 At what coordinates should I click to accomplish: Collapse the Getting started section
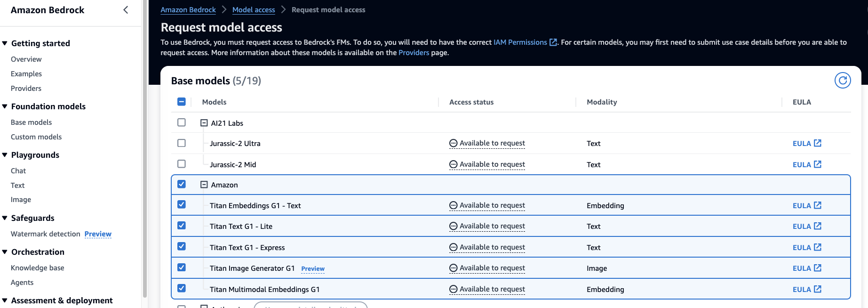click(x=5, y=43)
